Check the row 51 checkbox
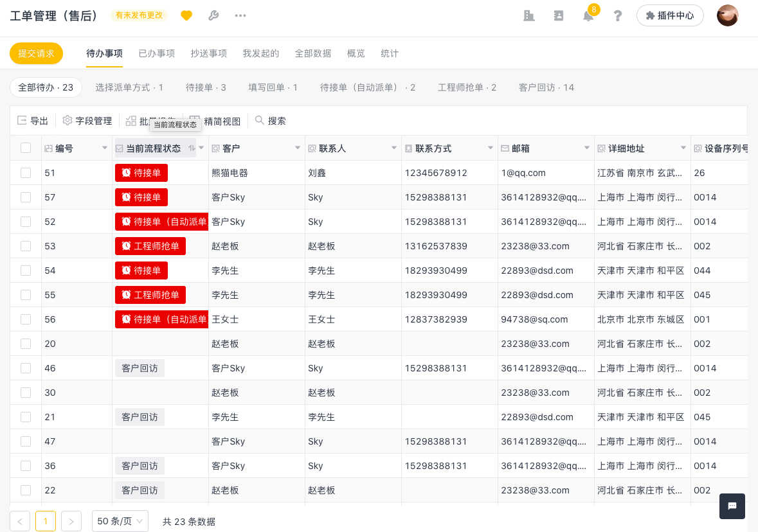Viewport: 758px width, 532px height. (x=26, y=173)
